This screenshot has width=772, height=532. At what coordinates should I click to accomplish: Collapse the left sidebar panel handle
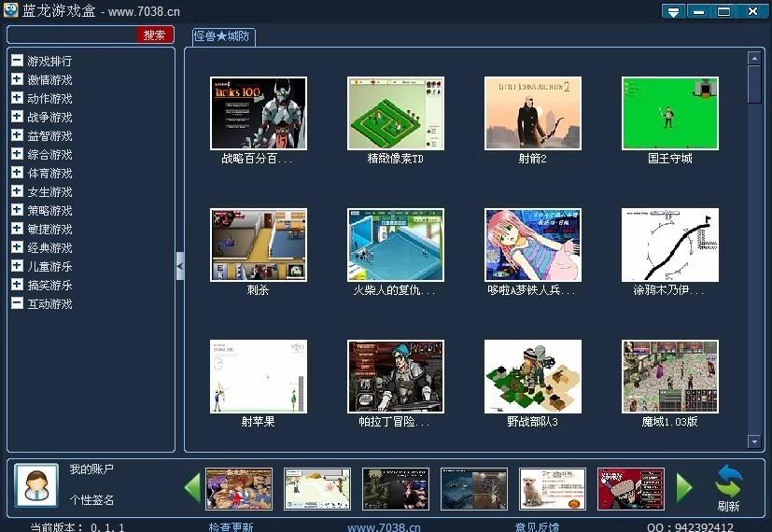(180, 266)
